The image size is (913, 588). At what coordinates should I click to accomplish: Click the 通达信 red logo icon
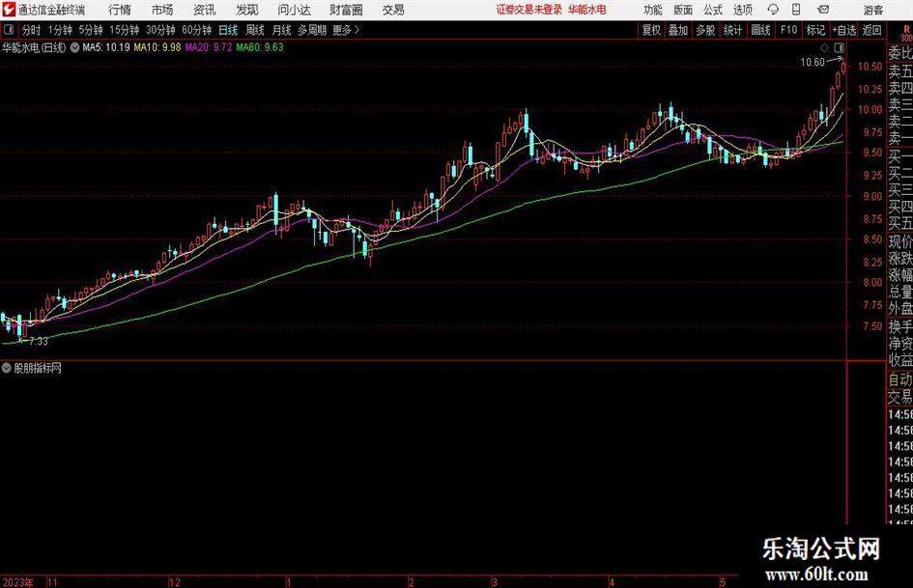(x=9, y=10)
